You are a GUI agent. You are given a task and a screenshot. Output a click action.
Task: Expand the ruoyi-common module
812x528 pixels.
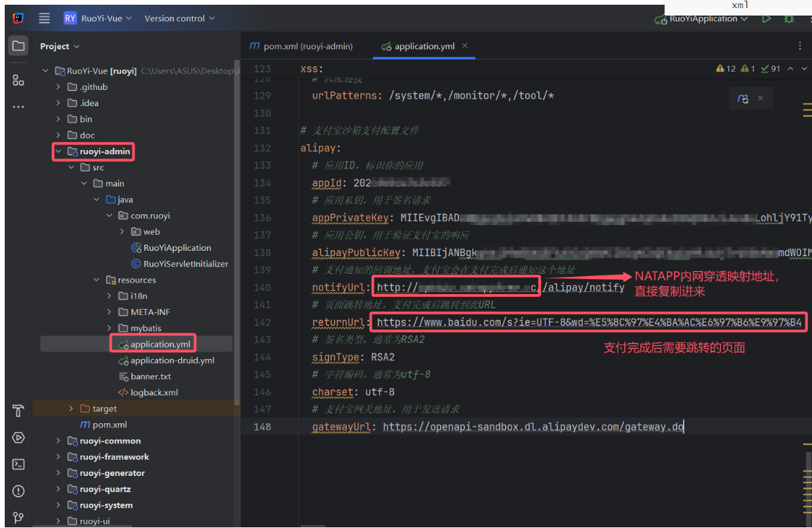(x=59, y=441)
